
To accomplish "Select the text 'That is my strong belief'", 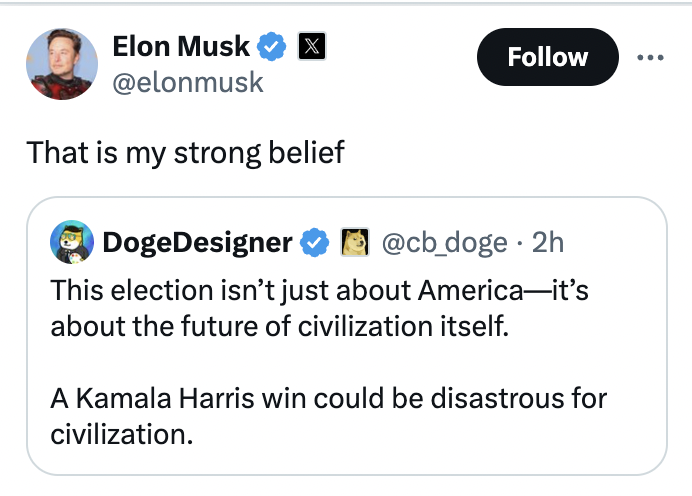I will pos(185,153).
